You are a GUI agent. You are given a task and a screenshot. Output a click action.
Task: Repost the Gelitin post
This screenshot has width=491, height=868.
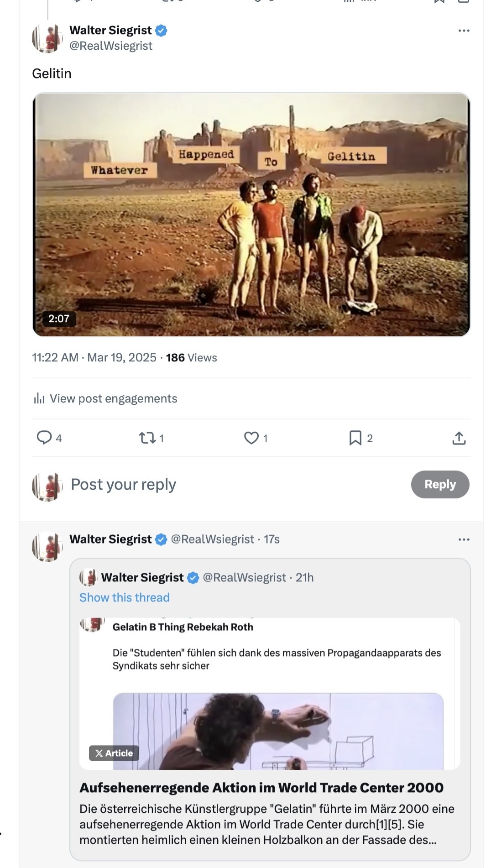click(147, 438)
